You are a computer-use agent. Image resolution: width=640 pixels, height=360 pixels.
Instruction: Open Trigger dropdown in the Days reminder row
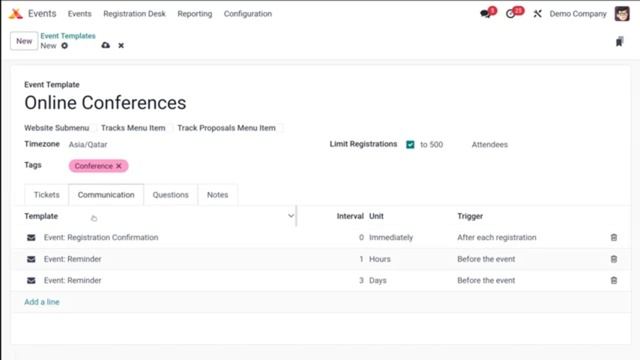pos(486,280)
